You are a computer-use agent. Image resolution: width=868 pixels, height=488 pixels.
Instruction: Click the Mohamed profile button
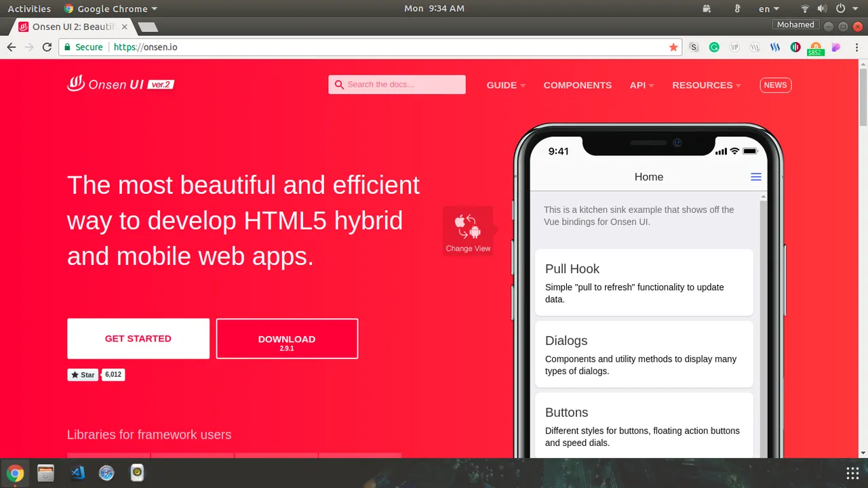[795, 24]
